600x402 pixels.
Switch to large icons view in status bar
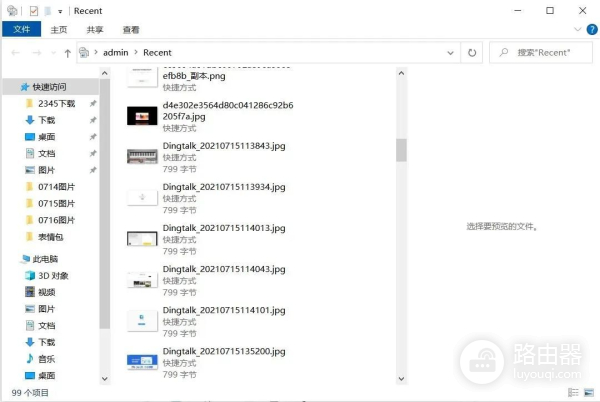[x=589, y=392]
